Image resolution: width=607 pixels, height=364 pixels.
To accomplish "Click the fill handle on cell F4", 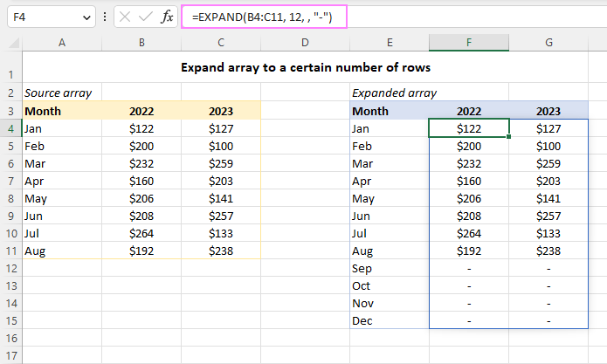I will click(508, 136).
